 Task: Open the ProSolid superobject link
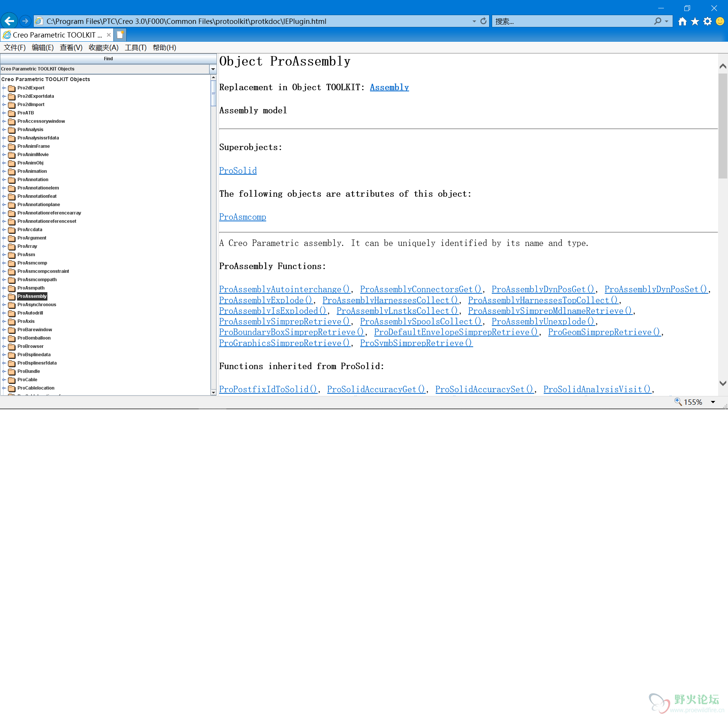point(238,171)
